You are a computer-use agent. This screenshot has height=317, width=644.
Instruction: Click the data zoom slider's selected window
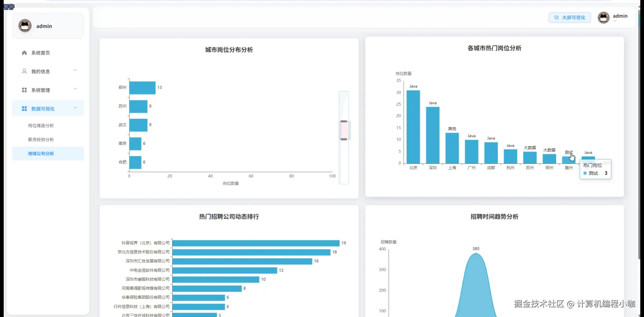pos(344,130)
